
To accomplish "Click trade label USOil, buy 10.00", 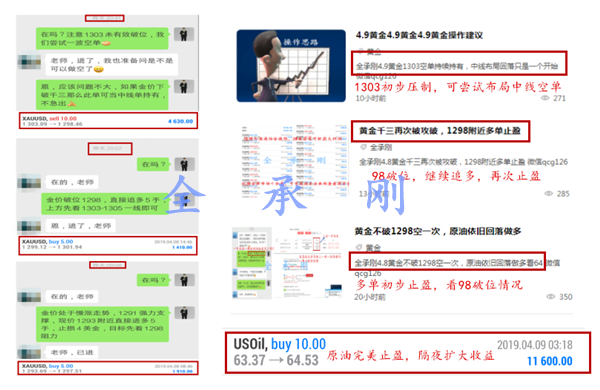I will pyautogui.click(x=279, y=344).
